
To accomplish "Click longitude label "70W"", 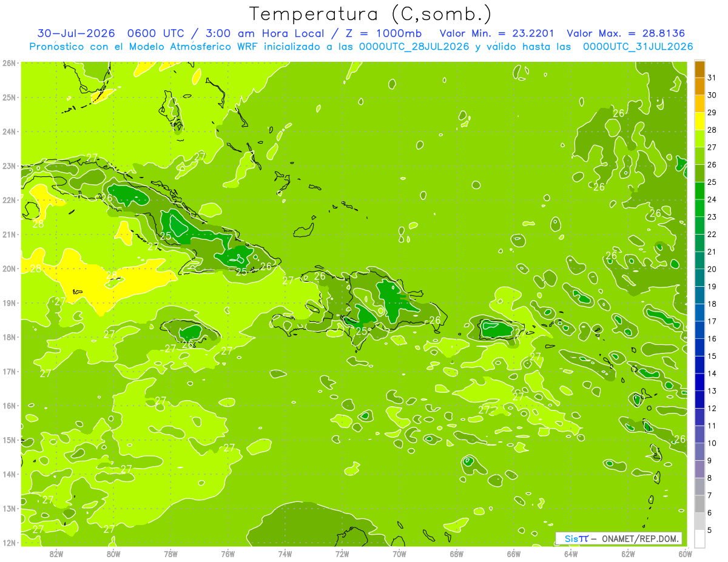I will click(x=399, y=554).
